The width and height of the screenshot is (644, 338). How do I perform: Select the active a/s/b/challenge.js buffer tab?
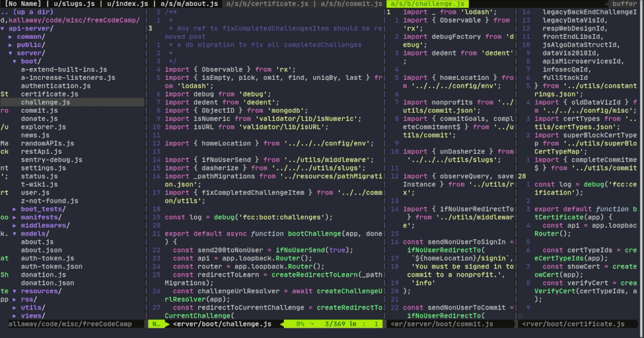[428, 4]
